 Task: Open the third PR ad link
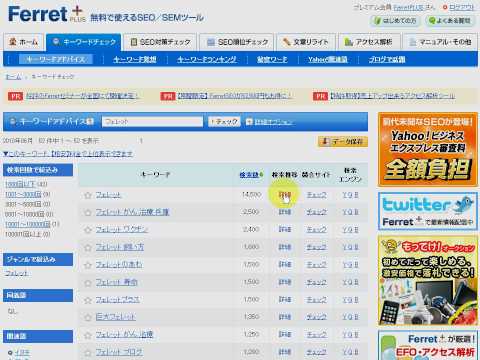pos(392,96)
